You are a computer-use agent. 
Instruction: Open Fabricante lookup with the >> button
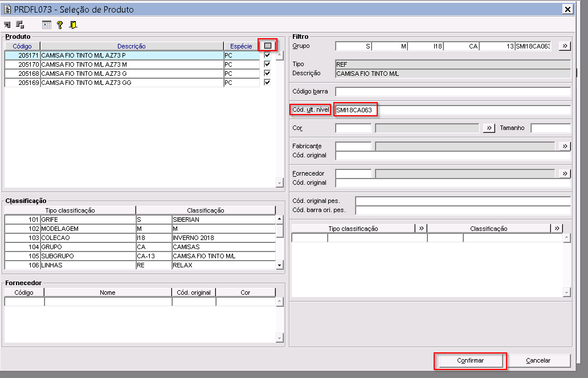point(565,146)
